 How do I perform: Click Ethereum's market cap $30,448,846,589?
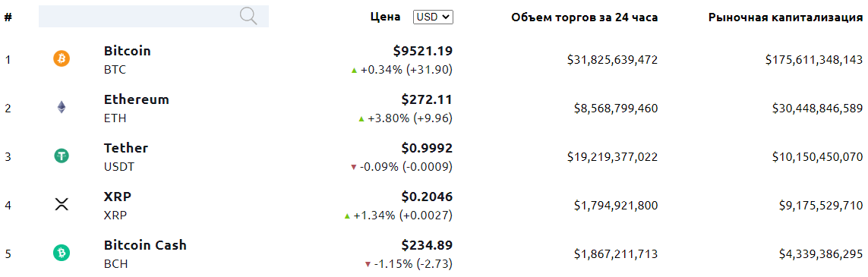[x=817, y=109]
